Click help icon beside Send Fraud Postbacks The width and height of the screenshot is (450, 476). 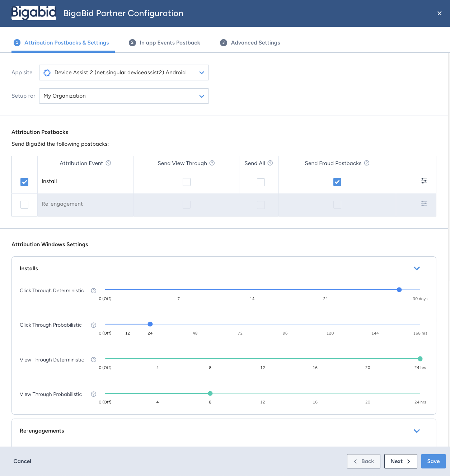[367, 163]
